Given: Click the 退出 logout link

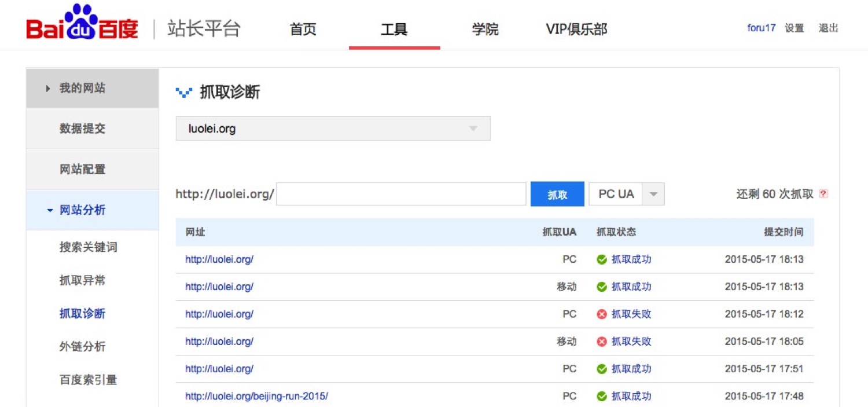Looking at the screenshot, I should point(828,28).
